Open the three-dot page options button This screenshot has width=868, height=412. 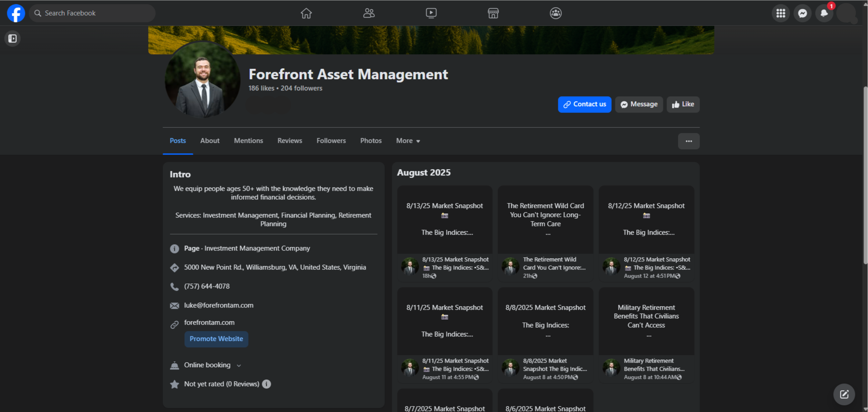[x=689, y=141]
